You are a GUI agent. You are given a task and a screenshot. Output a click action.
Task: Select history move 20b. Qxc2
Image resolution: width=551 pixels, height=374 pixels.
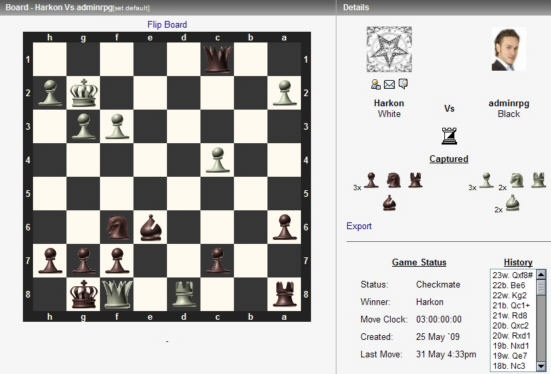click(x=510, y=325)
